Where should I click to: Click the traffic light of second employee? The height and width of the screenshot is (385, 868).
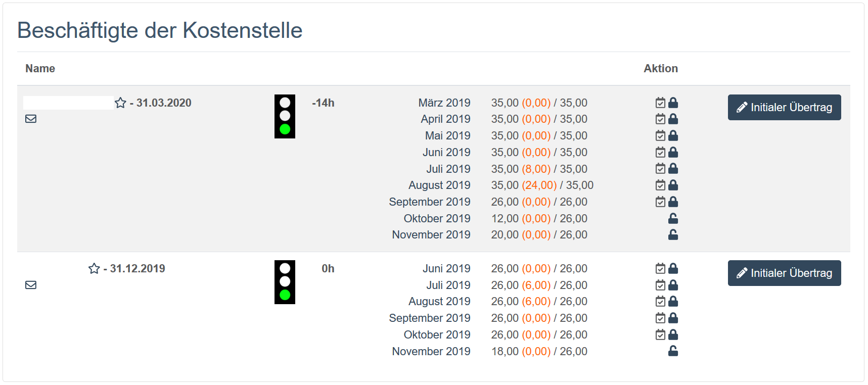pyautogui.click(x=285, y=282)
